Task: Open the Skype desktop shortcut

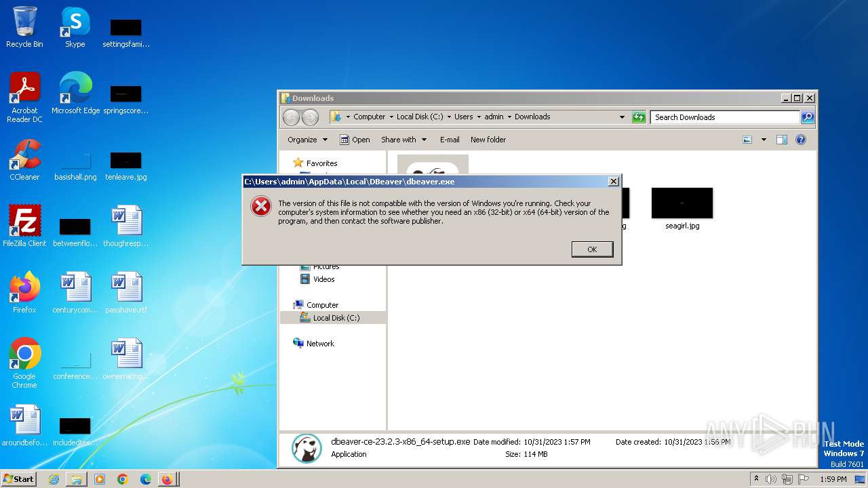Action: tap(75, 27)
